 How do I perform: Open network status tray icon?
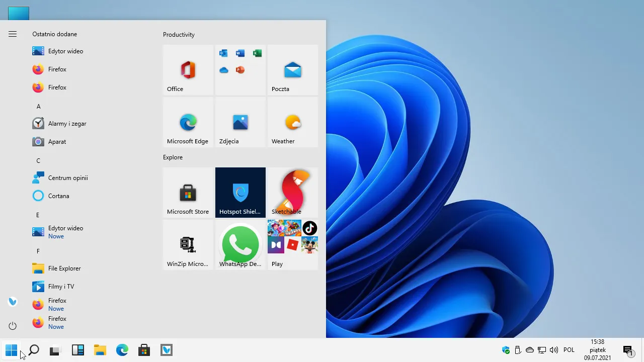tap(542, 350)
